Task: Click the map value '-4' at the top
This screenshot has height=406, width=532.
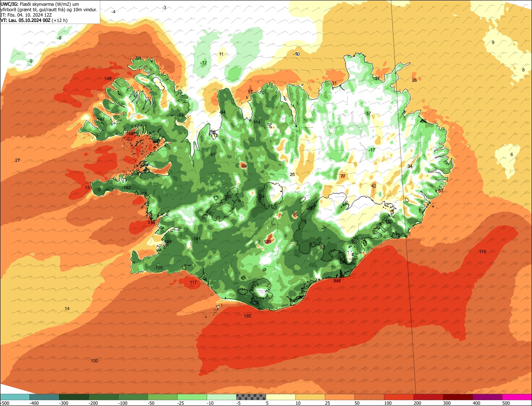Action: point(113,12)
